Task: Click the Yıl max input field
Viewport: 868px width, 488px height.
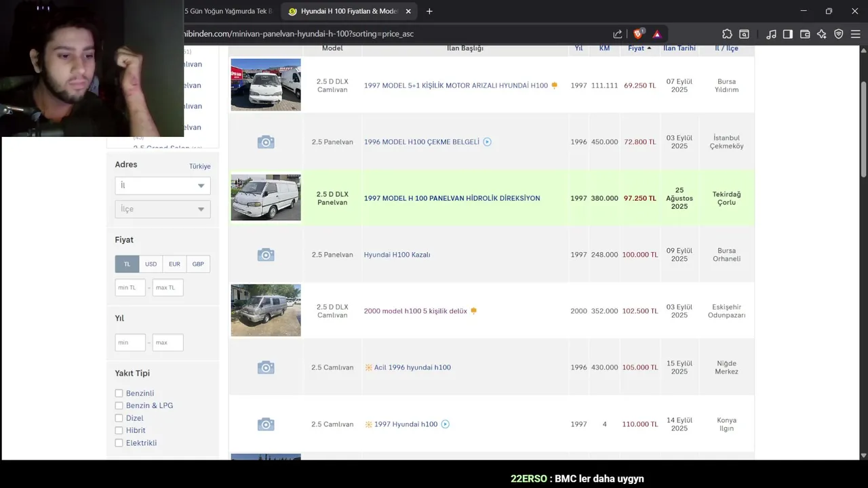Action: pos(167,342)
